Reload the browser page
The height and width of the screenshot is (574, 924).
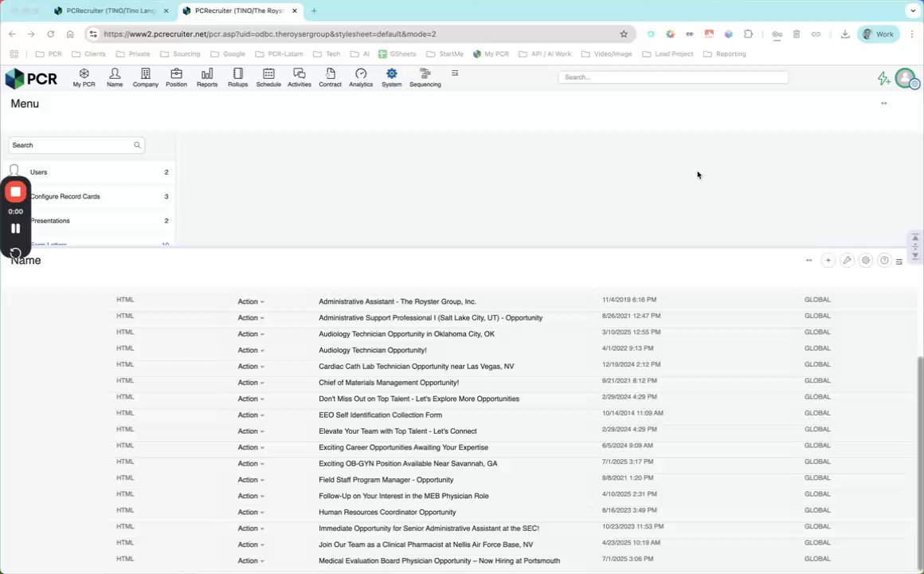coord(51,34)
